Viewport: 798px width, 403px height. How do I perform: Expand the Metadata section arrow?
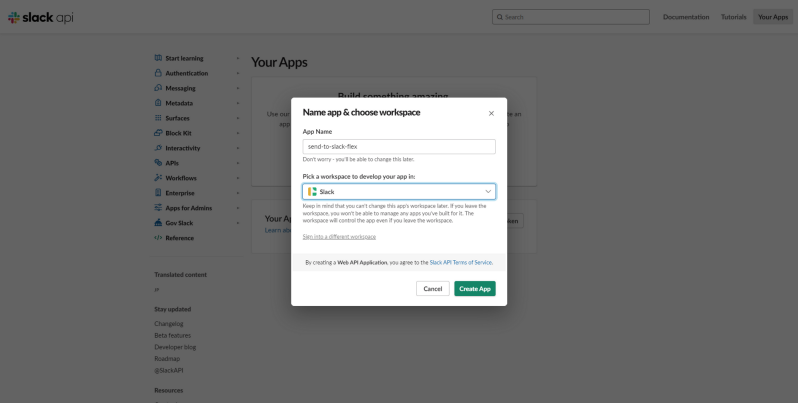point(238,103)
